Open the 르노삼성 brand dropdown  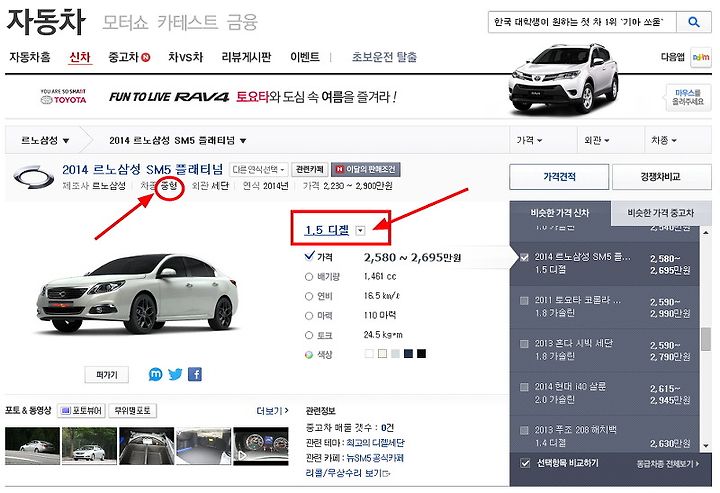(45, 140)
